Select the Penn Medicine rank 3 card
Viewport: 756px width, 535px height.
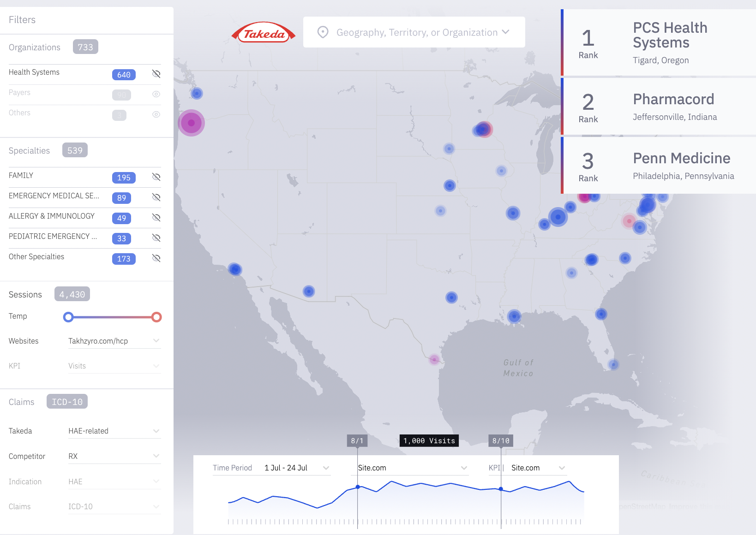tap(659, 166)
